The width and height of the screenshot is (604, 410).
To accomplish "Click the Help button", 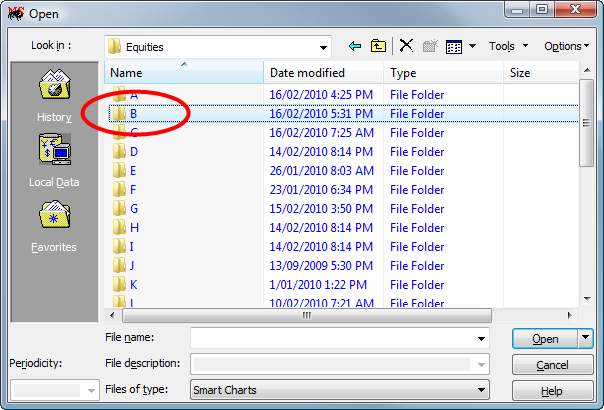I will tap(552, 391).
